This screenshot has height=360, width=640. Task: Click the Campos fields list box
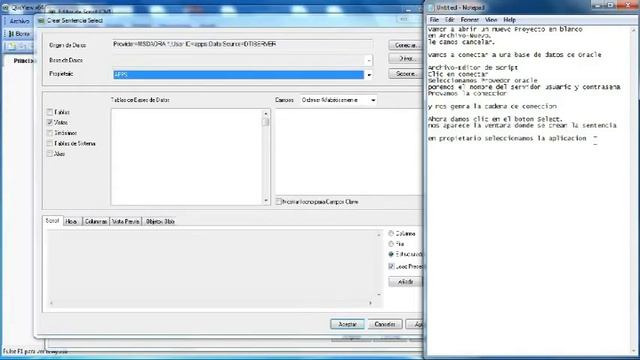point(349,152)
